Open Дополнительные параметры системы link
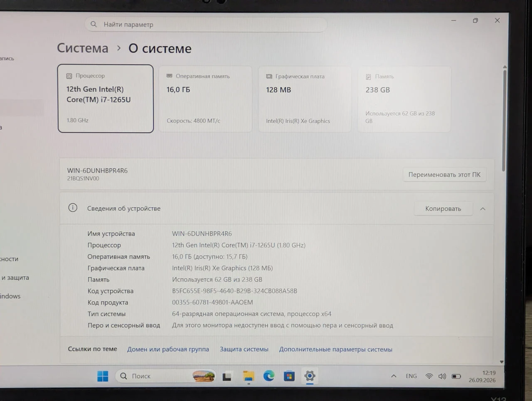 point(335,349)
